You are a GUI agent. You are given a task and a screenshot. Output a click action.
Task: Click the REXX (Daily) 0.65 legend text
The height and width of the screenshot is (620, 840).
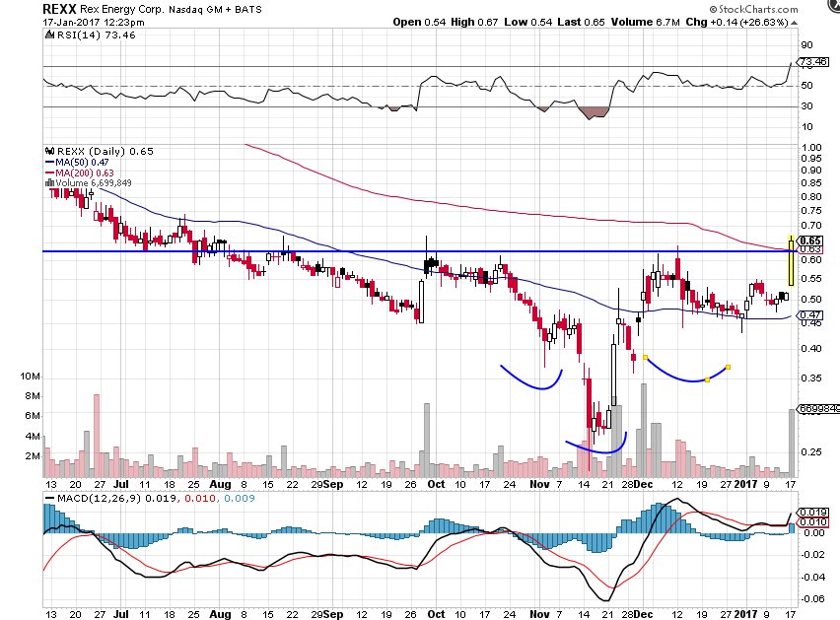[x=105, y=152]
